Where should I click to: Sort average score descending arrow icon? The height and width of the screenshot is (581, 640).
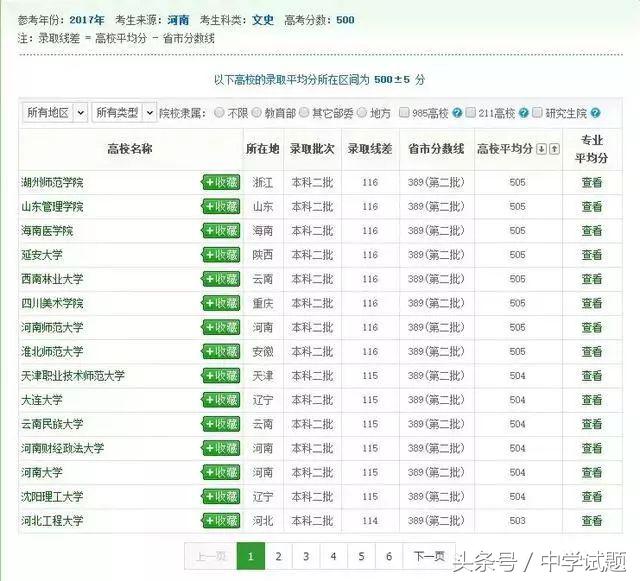pyautogui.click(x=541, y=149)
